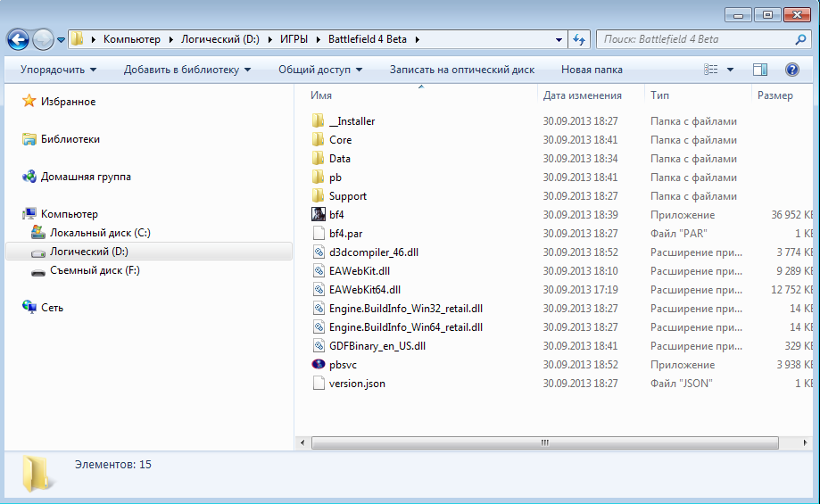Select Логический (D:) in navigation pane

89,252
